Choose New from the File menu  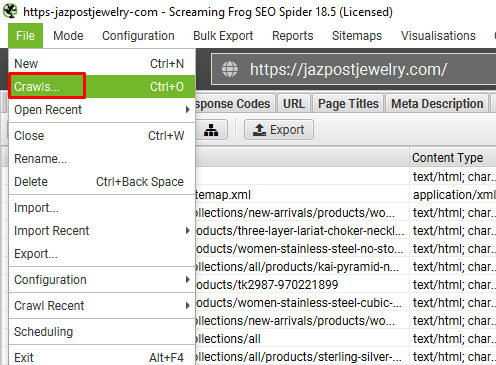[102, 64]
